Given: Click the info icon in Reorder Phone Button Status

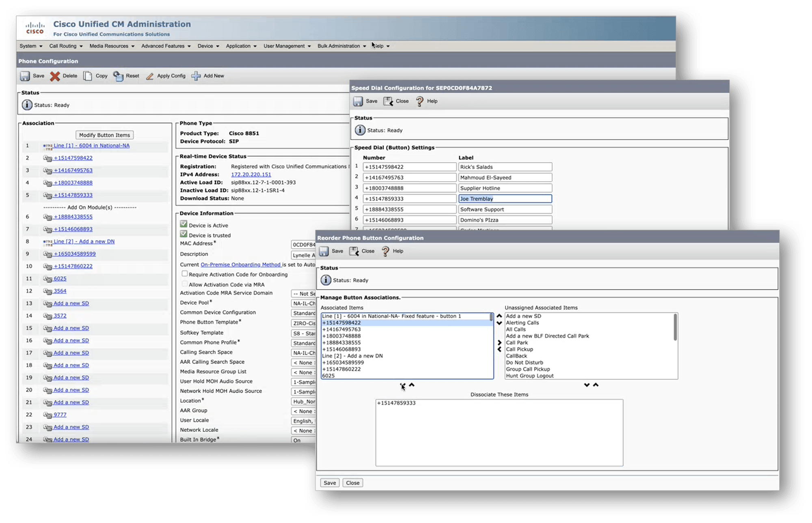Looking at the screenshot, I should (x=326, y=280).
